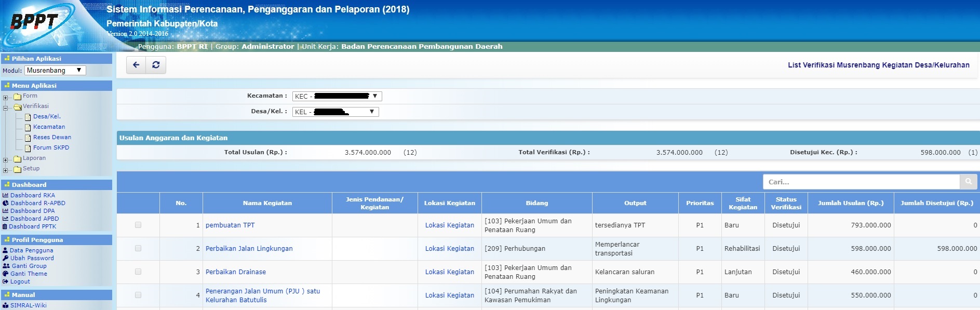Screen dimensions: 980x310
Task: Click the Verifikasi open folder icon
Action: click(x=17, y=107)
